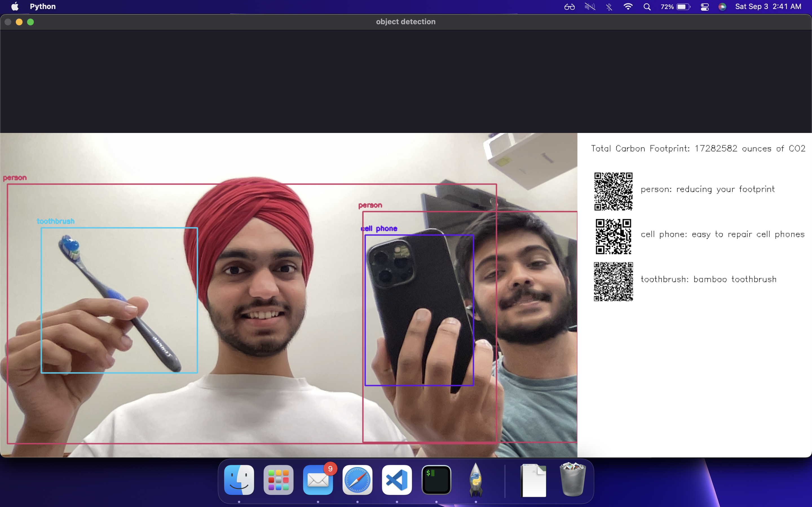Open Visual Studio Code from dock
812x507 pixels.
tap(397, 480)
